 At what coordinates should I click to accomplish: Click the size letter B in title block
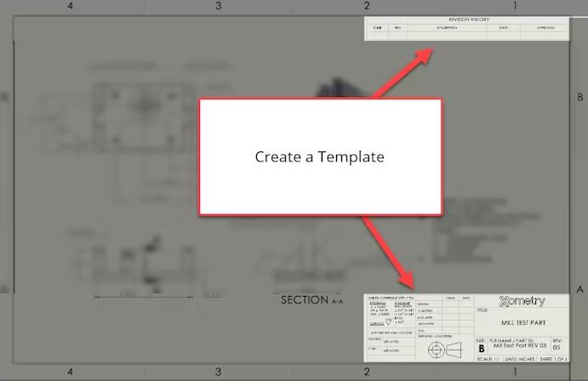click(x=482, y=347)
